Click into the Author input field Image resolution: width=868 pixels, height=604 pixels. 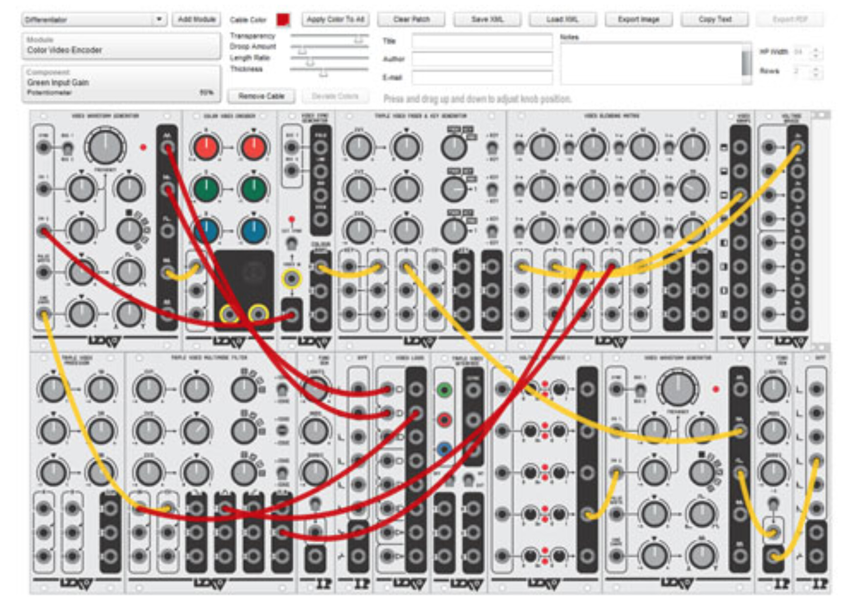pos(482,59)
